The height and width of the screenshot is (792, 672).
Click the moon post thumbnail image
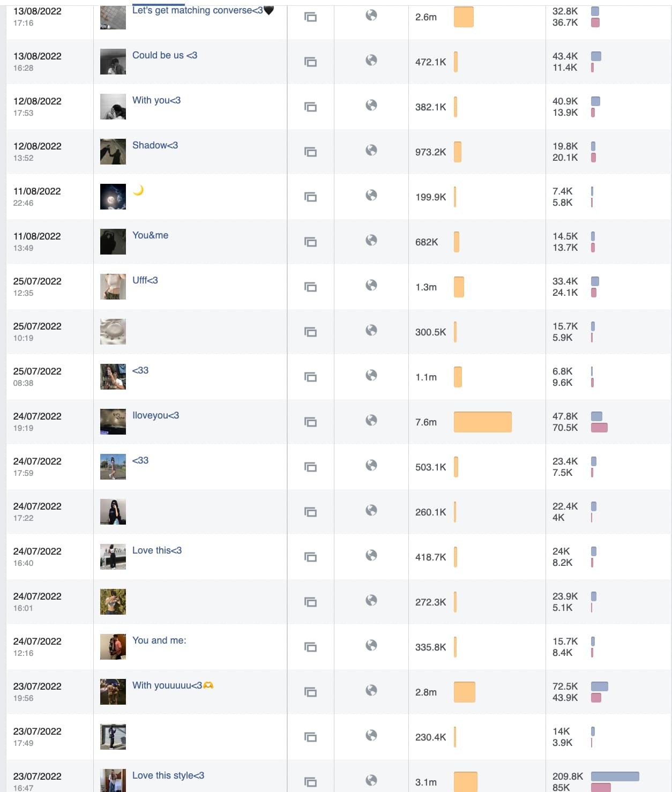(x=113, y=197)
